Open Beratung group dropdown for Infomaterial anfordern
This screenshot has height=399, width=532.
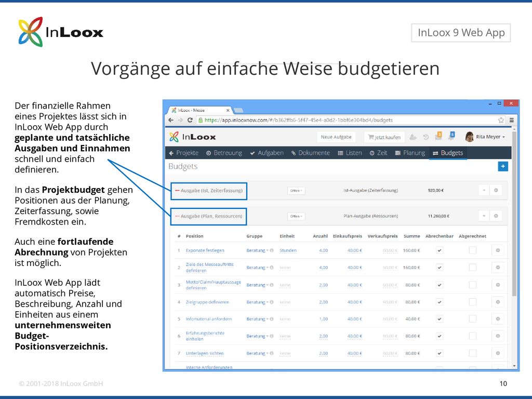point(257,319)
